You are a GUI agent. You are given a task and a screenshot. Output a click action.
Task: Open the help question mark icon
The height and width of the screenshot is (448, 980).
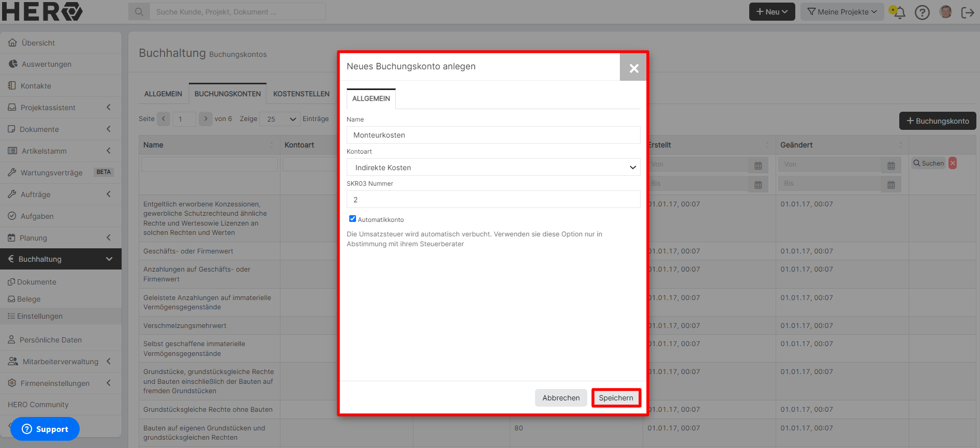pos(922,12)
